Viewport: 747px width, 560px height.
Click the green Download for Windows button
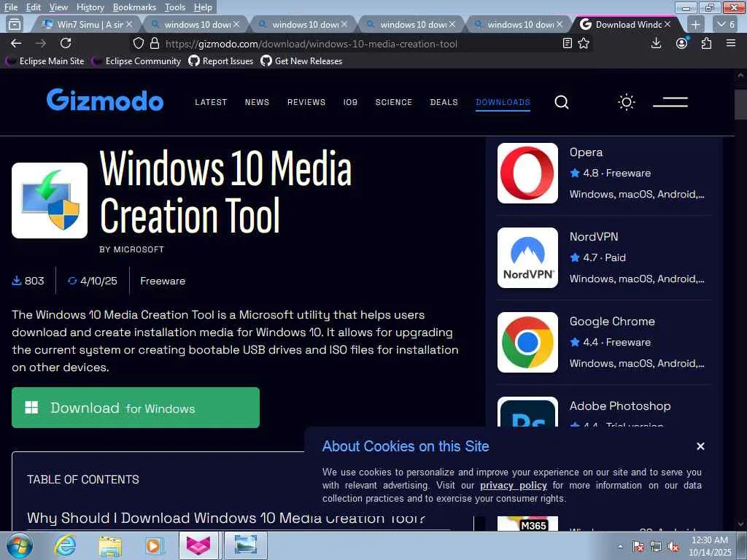click(136, 408)
